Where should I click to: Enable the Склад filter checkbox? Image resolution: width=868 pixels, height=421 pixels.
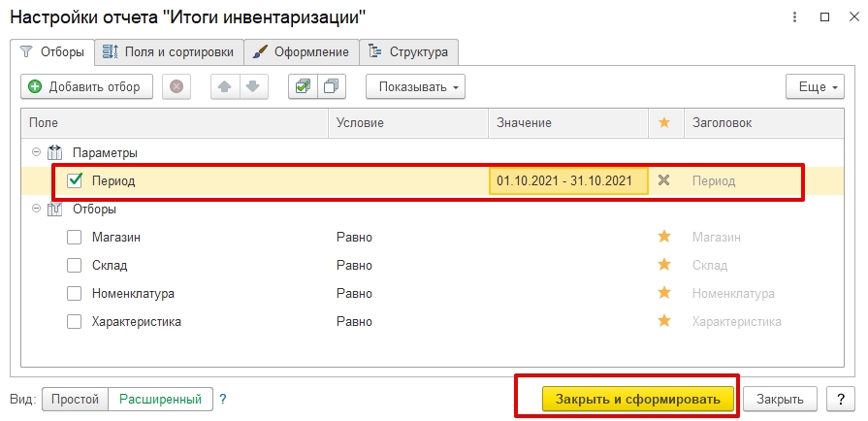tap(74, 266)
